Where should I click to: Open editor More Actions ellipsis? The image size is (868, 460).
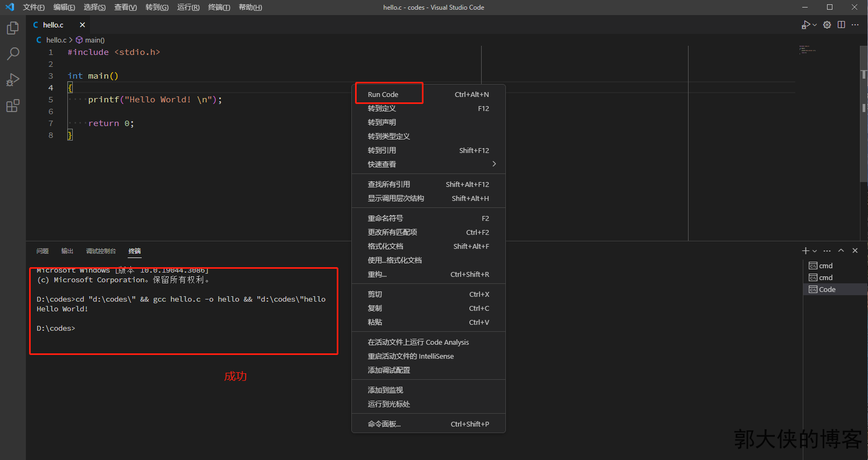pos(855,25)
